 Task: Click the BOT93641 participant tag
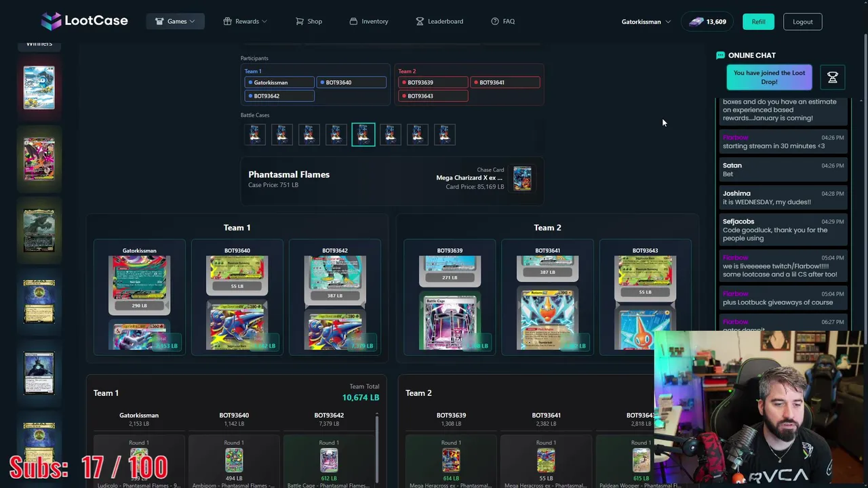tap(505, 83)
